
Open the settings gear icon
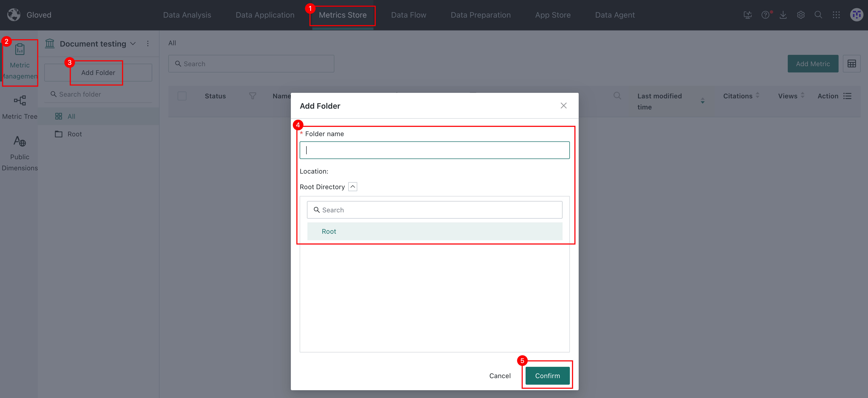[x=801, y=15]
